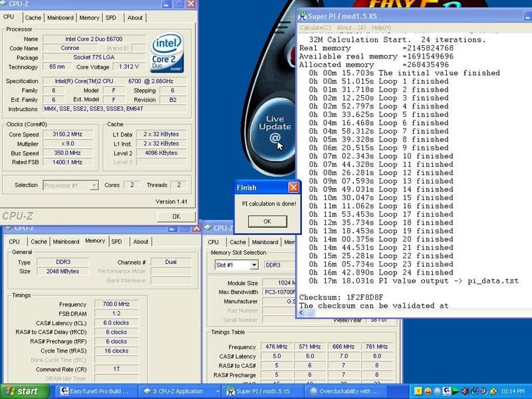Open About tab in top CPU-Z window
The height and width of the screenshot is (399, 532).
coord(135,18)
